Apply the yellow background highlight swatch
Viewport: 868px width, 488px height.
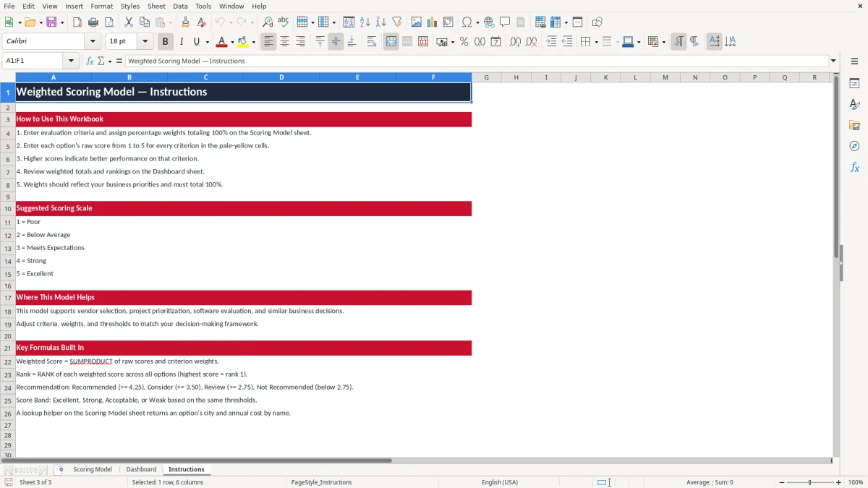243,42
